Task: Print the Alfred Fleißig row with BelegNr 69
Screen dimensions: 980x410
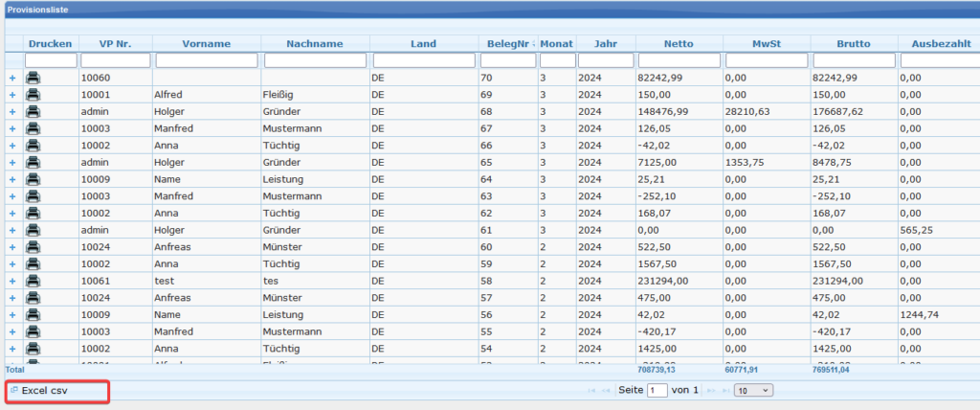Action: click(x=33, y=95)
